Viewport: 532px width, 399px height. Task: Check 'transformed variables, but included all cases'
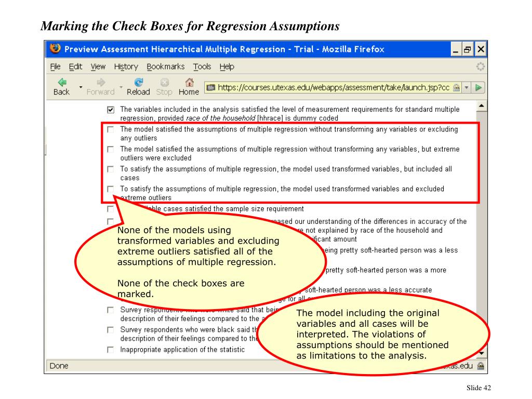point(111,169)
